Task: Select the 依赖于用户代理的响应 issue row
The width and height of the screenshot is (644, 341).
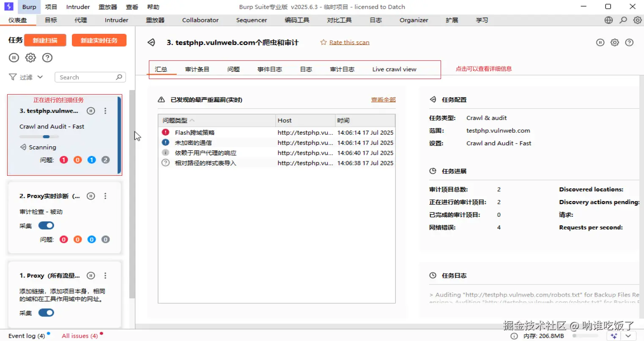Action: click(x=277, y=153)
